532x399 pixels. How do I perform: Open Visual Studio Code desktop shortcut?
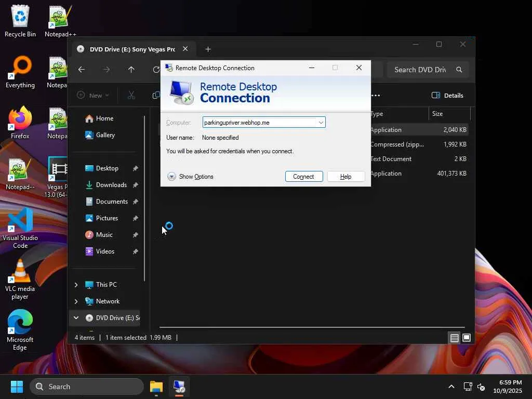[20, 229]
